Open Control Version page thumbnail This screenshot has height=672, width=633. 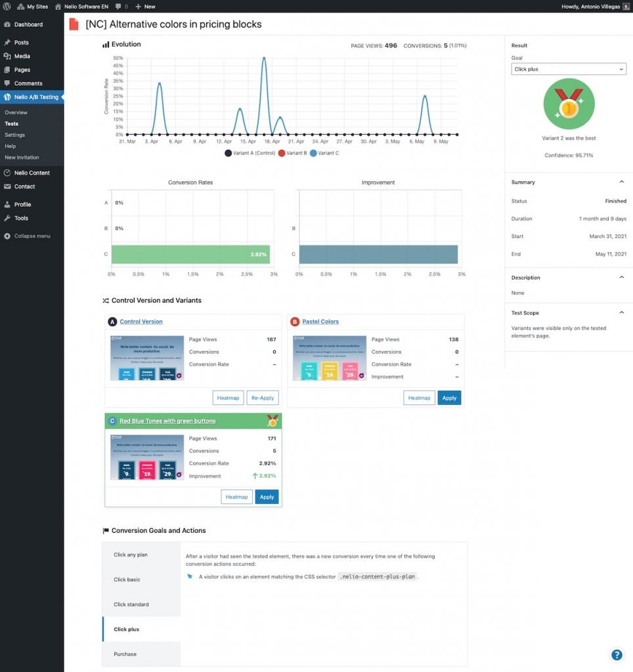coord(147,358)
